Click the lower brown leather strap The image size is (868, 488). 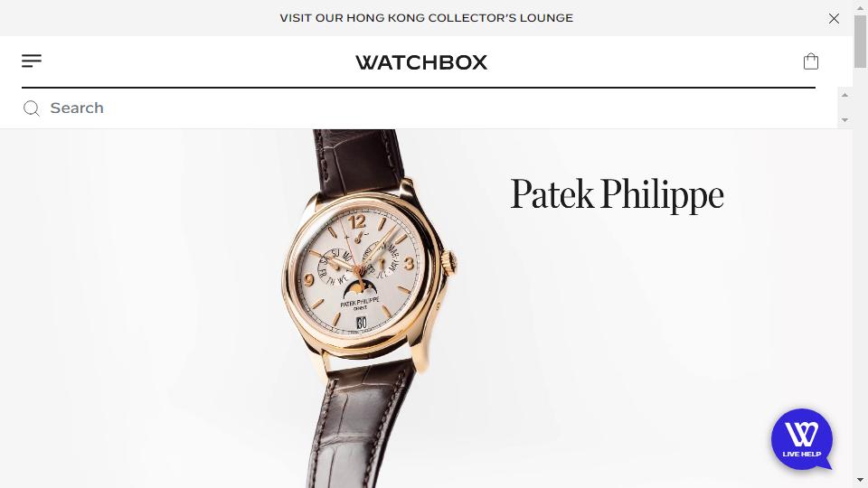[360, 426]
